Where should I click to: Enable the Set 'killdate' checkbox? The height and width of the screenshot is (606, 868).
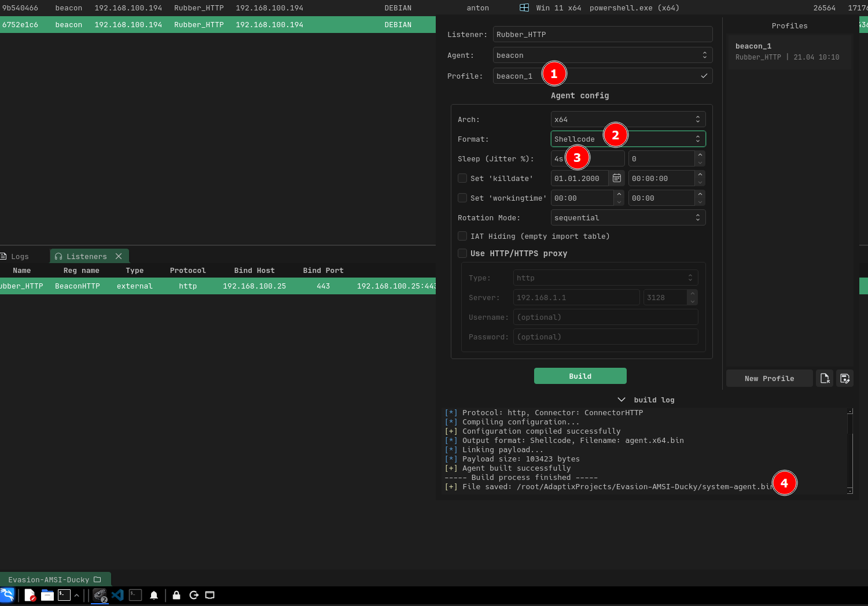462,178
